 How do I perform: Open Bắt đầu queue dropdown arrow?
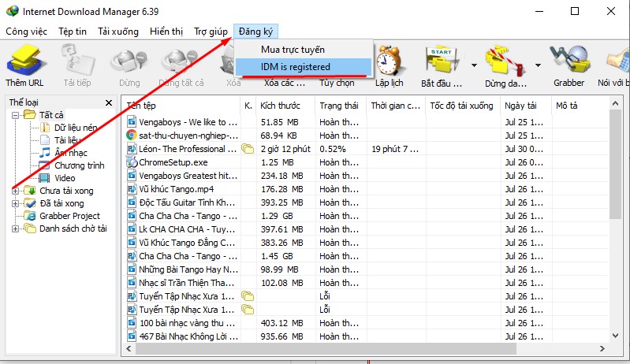click(474, 65)
